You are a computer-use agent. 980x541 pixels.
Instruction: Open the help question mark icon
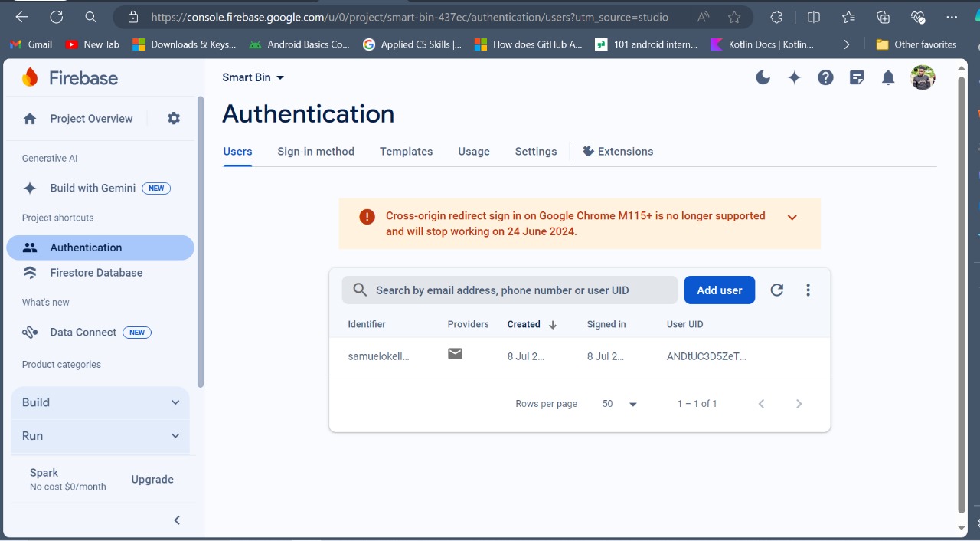click(825, 77)
